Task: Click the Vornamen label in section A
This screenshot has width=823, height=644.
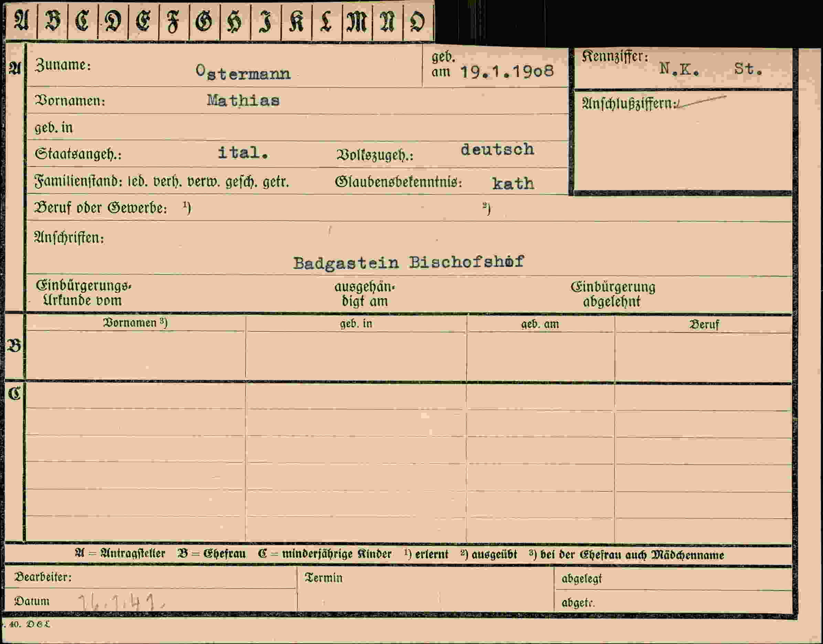Action: click(70, 101)
